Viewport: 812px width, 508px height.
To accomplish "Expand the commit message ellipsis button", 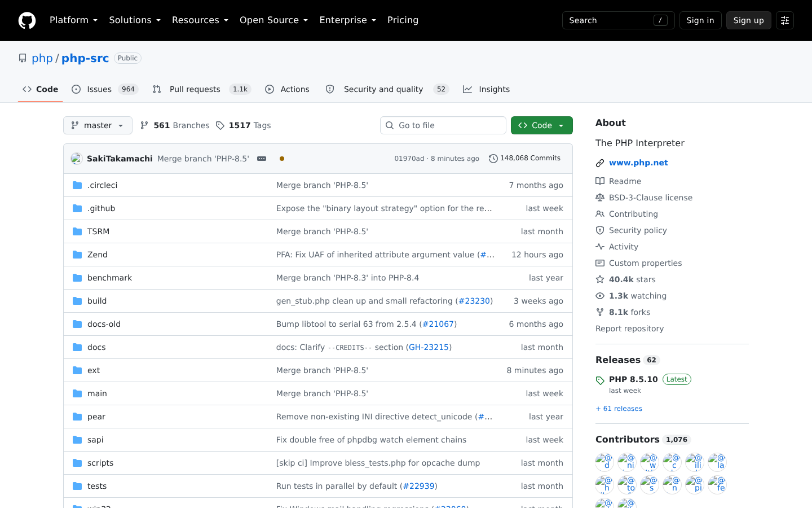I will coord(262,159).
